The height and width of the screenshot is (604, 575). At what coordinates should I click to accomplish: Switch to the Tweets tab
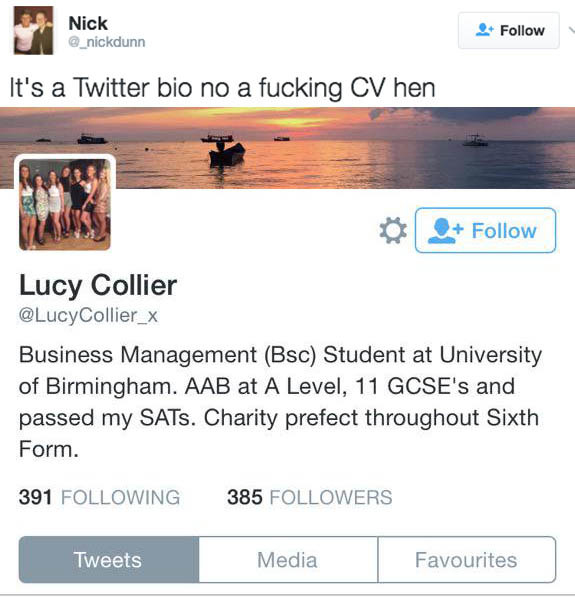point(109,560)
